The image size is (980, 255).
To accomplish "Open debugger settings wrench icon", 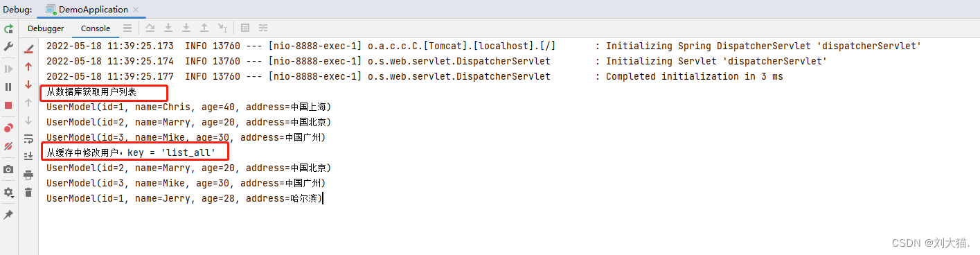I will (x=8, y=46).
